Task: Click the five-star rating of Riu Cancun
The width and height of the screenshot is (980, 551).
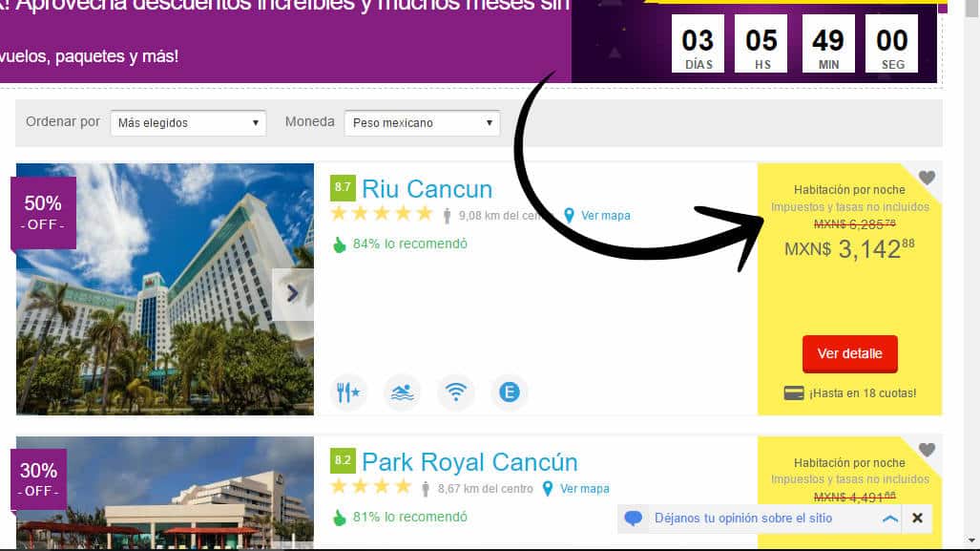Action: tap(382, 214)
